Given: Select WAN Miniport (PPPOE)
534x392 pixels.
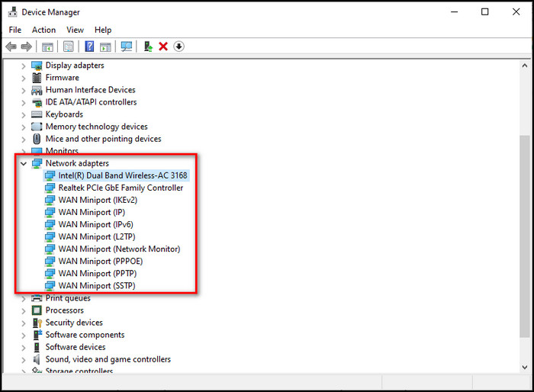Looking at the screenshot, I should coord(101,262).
